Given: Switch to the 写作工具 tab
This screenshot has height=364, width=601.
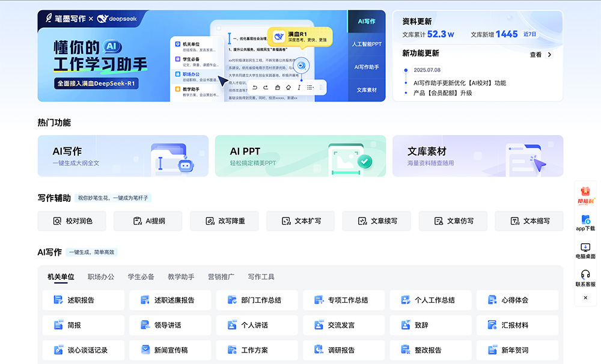Looking at the screenshot, I should click(261, 277).
